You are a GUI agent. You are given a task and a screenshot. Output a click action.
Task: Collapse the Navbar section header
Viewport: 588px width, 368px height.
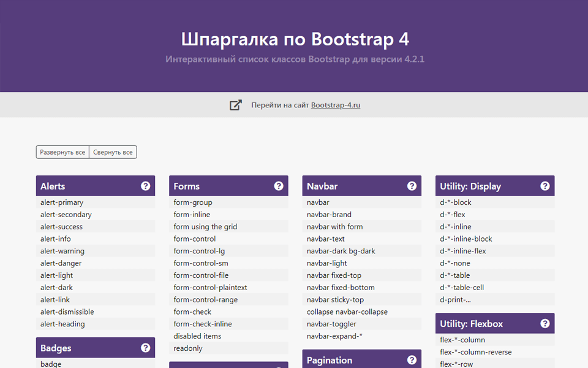coord(361,186)
